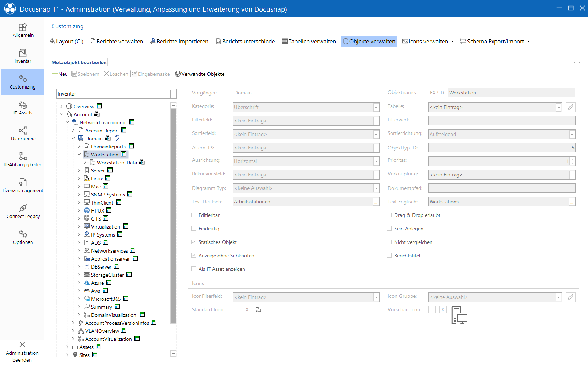Toggle the Berichtstitel checkbox
This screenshot has height=366, width=588.
(x=389, y=256)
